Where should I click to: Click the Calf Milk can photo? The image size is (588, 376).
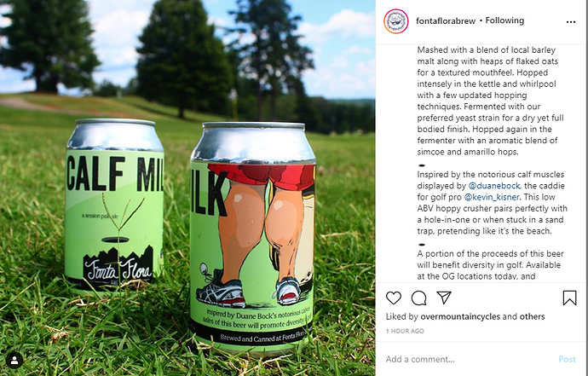[187, 188]
